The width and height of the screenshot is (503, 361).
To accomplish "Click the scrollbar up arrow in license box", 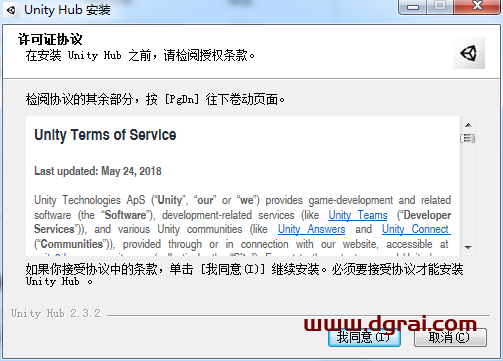I will coord(468,125).
